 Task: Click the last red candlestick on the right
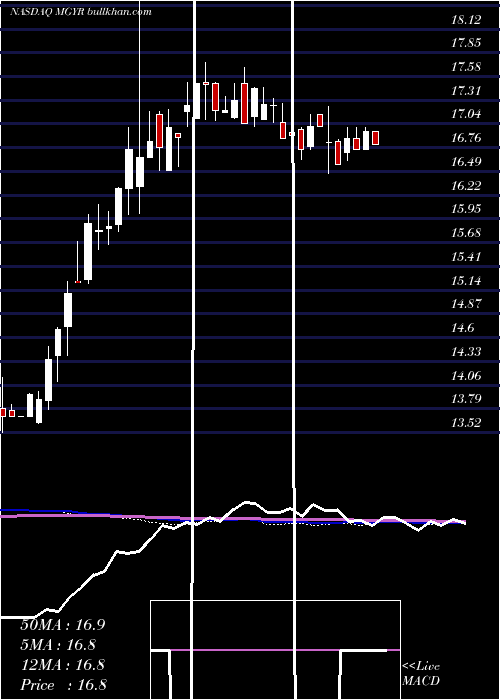coord(375,138)
